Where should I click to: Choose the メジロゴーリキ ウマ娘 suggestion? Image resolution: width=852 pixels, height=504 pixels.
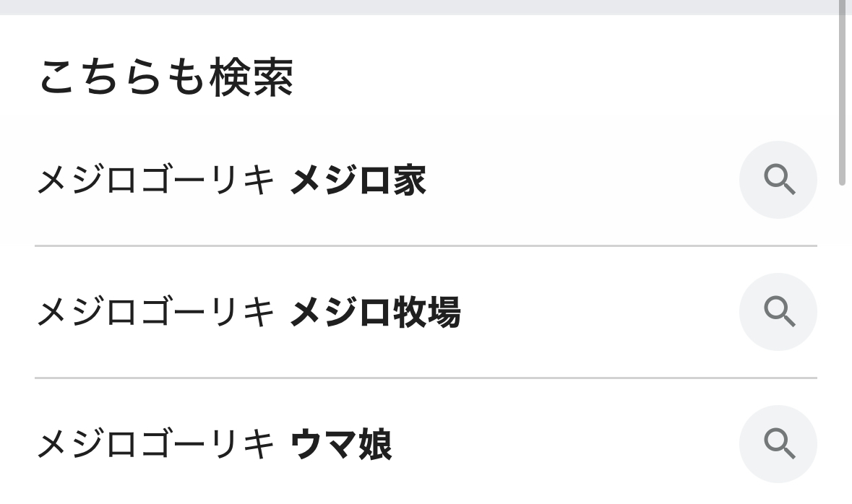[214, 444]
